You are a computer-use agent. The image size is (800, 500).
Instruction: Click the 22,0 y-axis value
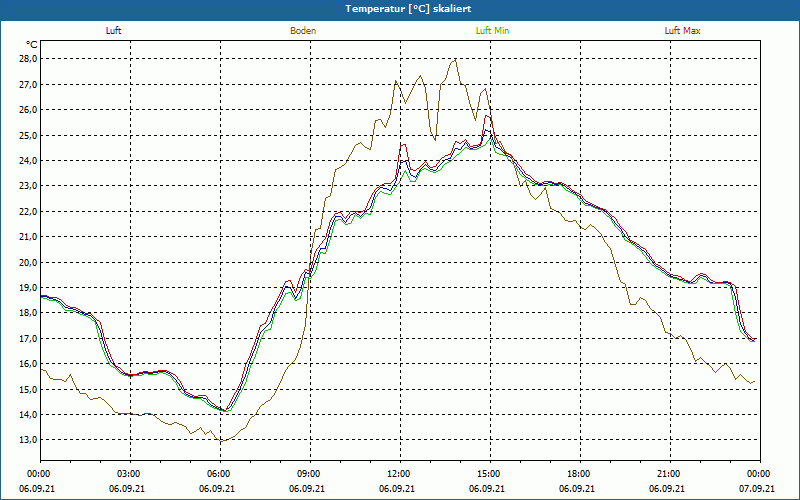coord(28,212)
